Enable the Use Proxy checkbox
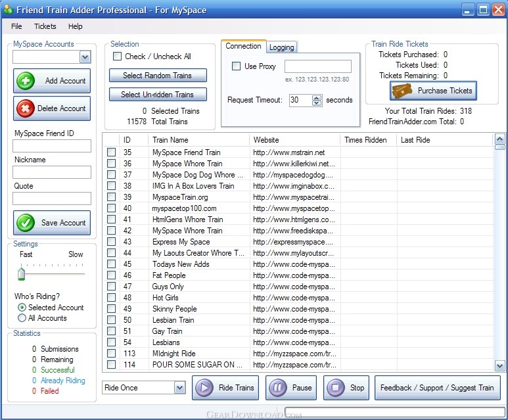Viewport: 508px width, 420px height. 236,66
